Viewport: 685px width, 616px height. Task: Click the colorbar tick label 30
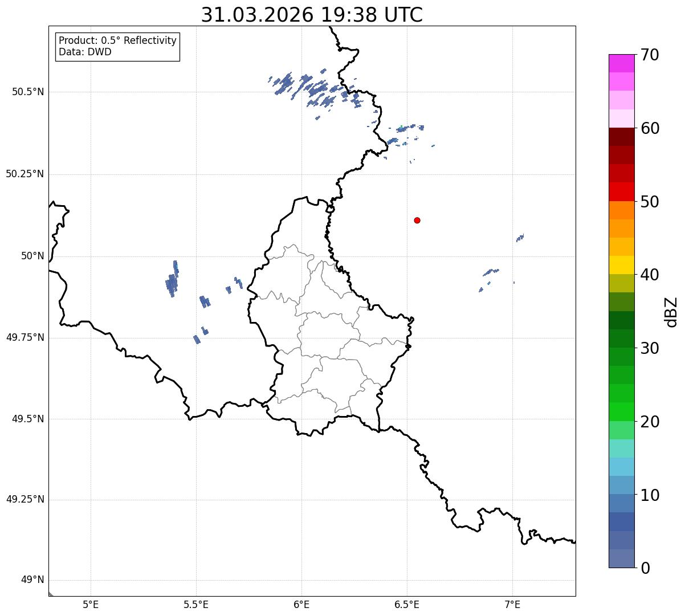coord(650,348)
